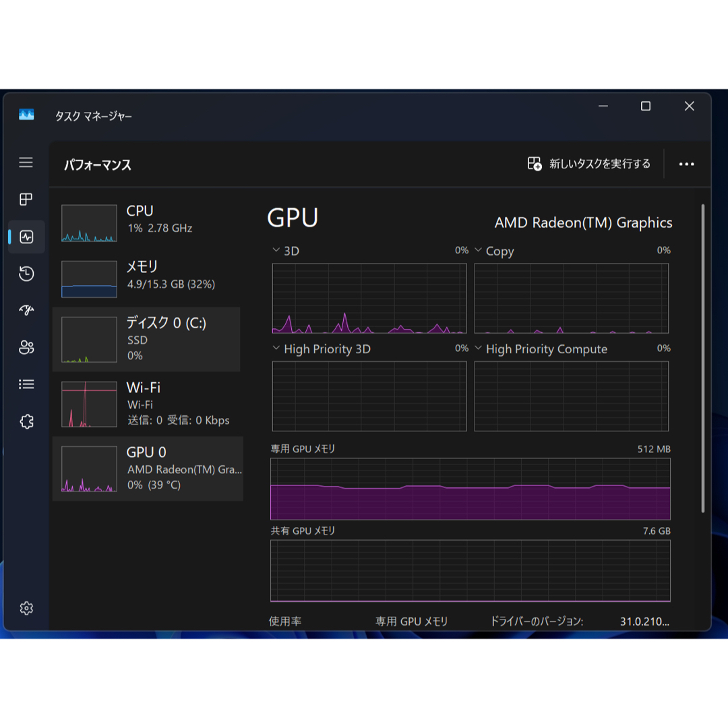Maximize the Task Manager window
This screenshot has height=728, width=728.
[645, 107]
